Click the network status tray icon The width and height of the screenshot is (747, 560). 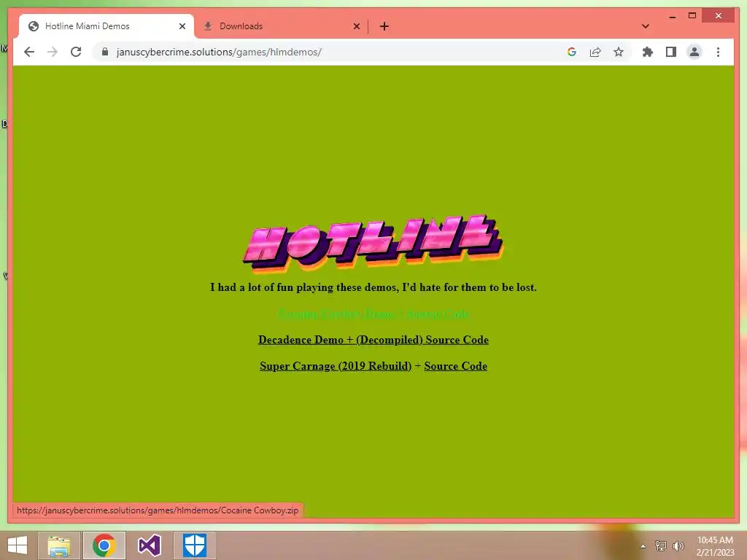point(661,545)
